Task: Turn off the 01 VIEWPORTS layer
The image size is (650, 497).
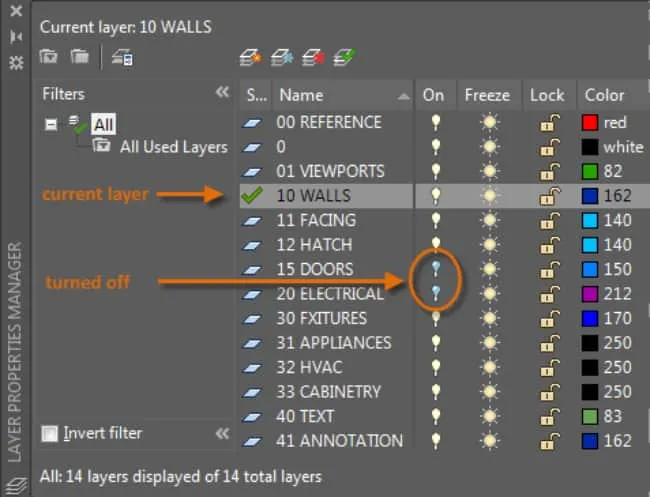Action: (435, 171)
